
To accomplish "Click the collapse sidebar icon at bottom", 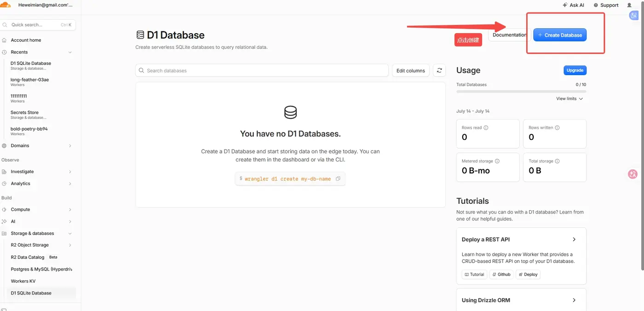I will click(x=4, y=310).
